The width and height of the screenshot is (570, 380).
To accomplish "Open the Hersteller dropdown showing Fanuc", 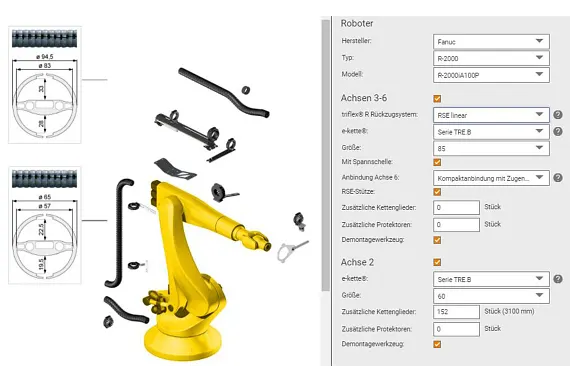I will [x=491, y=41].
